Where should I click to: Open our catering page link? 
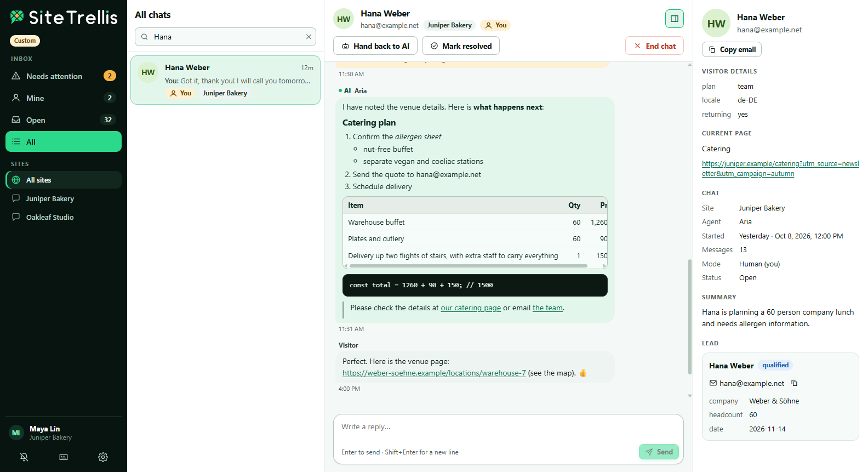[471, 308]
